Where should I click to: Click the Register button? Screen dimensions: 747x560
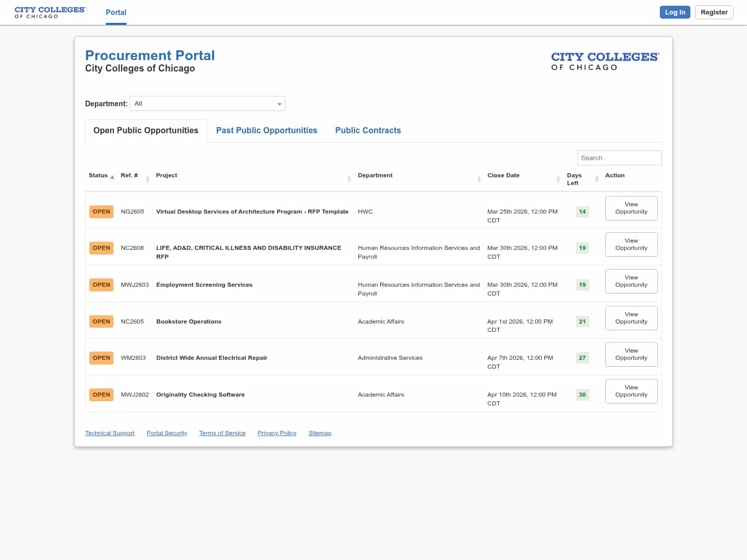tap(714, 12)
